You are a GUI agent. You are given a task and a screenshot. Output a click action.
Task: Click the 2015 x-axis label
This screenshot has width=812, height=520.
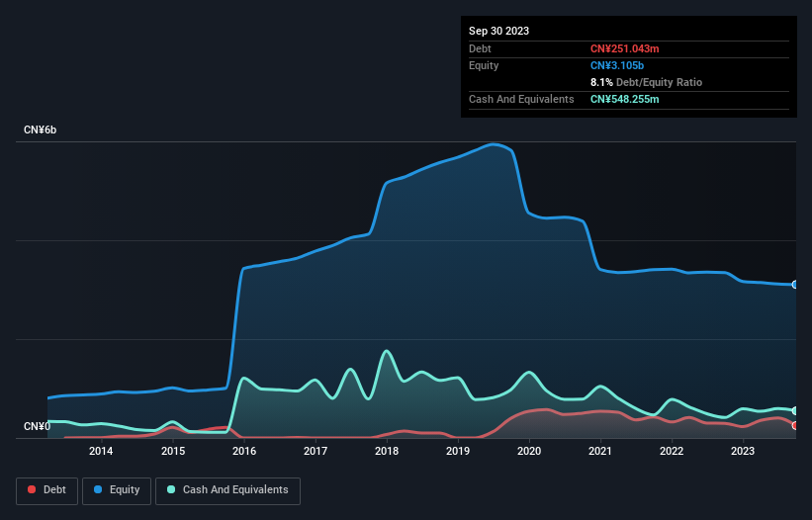click(173, 451)
